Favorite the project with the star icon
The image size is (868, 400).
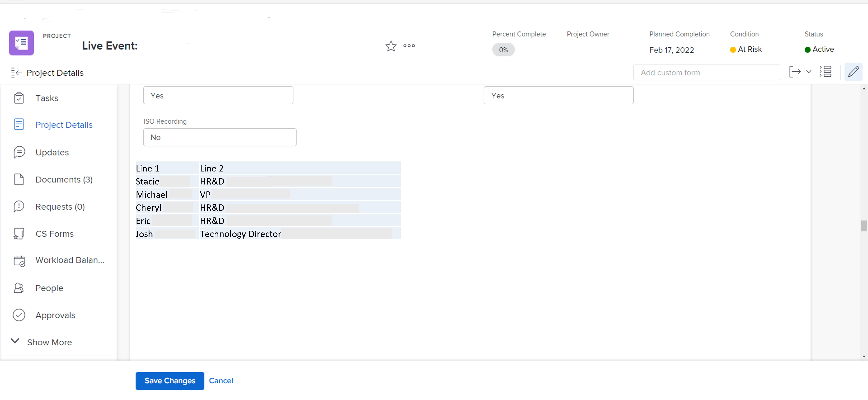(x=391, y=46)
